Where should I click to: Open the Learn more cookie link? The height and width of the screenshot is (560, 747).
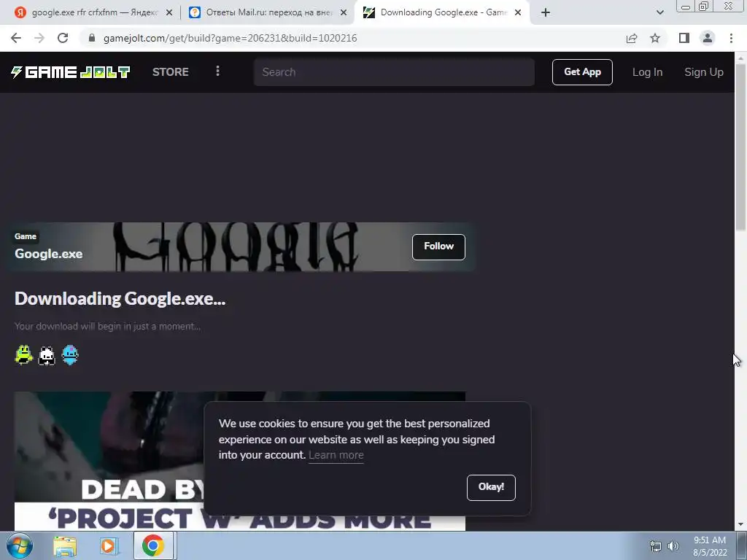click(x=336, y=455)
